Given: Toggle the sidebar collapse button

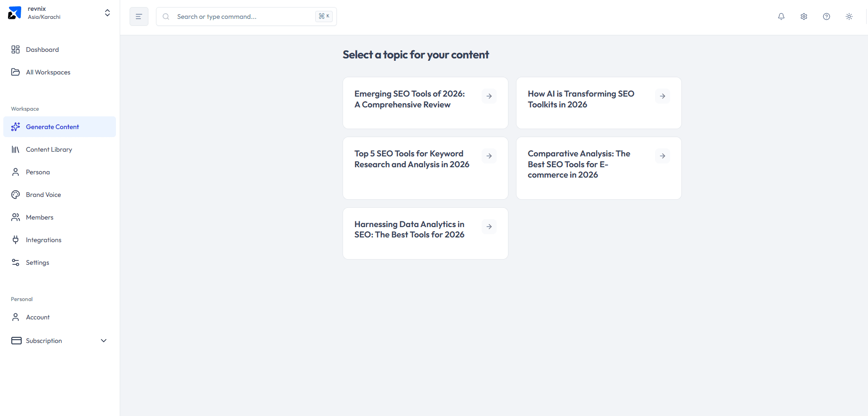Looking at the screenshot, I should point(139,16).
